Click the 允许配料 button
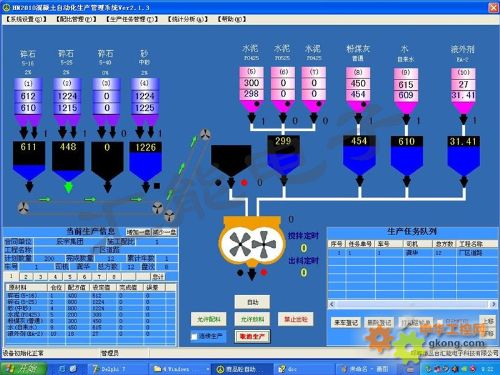Viewport: 500px width, 375px height. (x=209, y=319)
